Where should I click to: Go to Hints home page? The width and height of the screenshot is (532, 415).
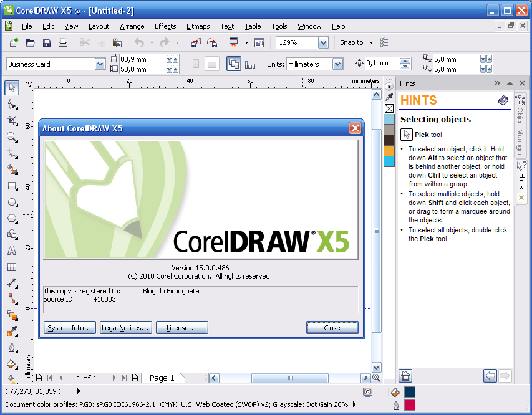pos(405,376)
